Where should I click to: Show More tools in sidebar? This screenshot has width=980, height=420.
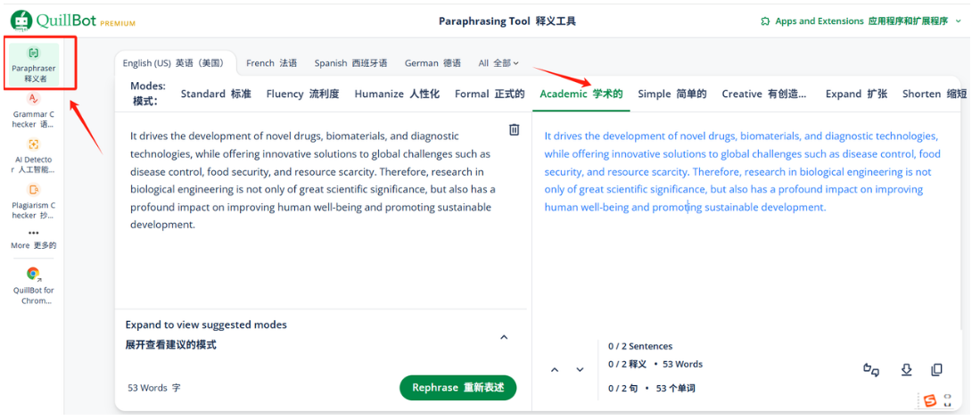tap(34, 239)
